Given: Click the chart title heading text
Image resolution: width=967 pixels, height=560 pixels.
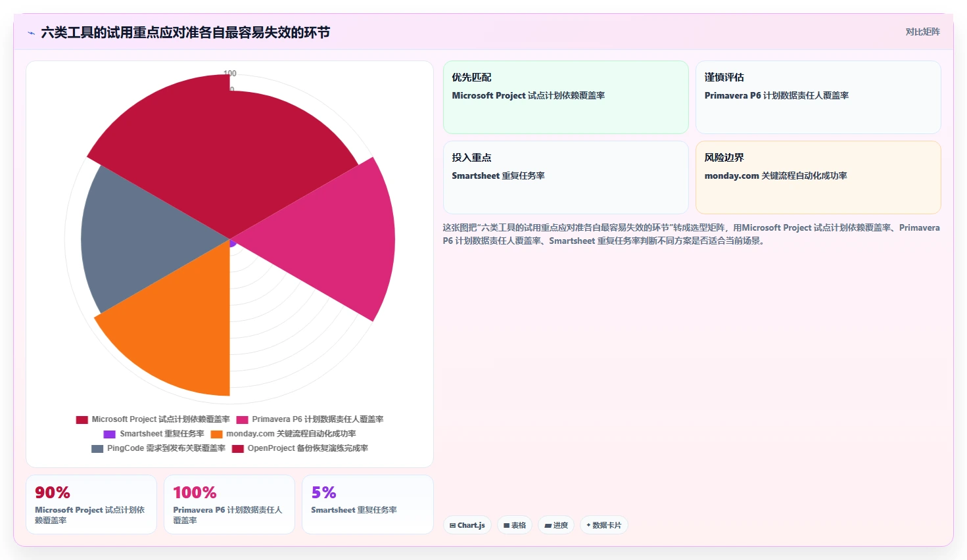Looking at the screenshot, I should click(185, 32).
